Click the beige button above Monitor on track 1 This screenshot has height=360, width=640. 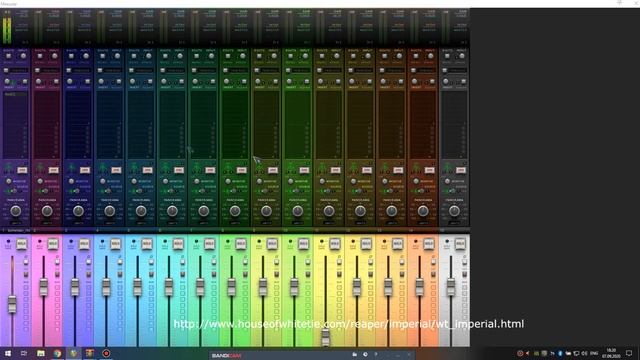tap(22, 170)
